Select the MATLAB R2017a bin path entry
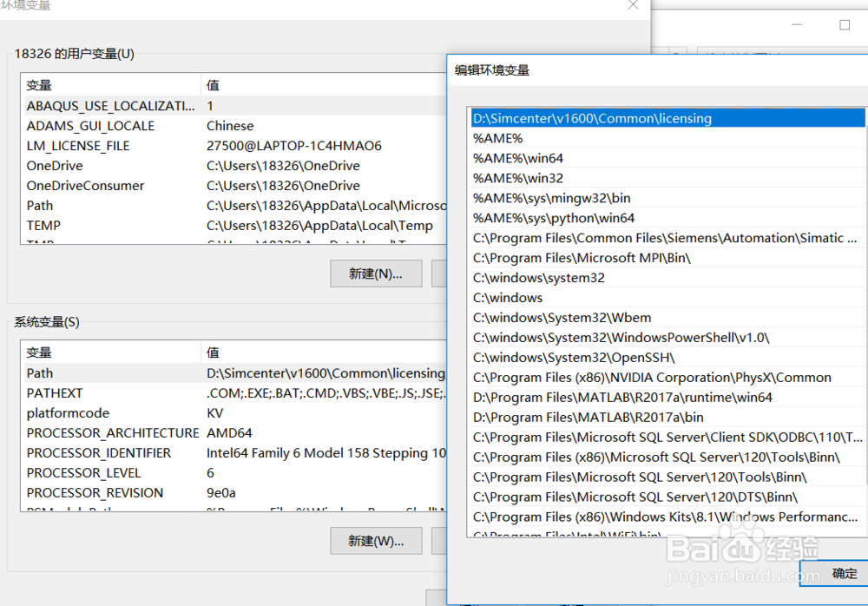Screen dimensions: 868x606 (608, 417)
